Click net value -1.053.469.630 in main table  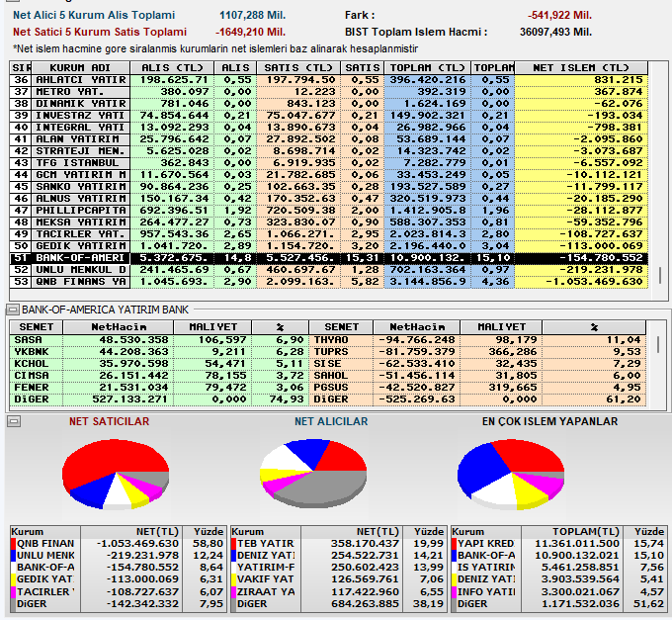(x=594, y=282)
